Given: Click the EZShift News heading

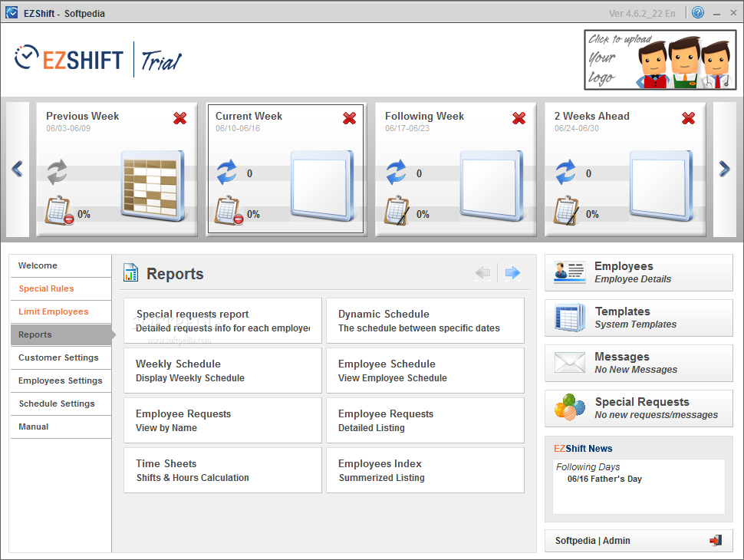Looking at the screenshot, I should [x=583, y=449].
